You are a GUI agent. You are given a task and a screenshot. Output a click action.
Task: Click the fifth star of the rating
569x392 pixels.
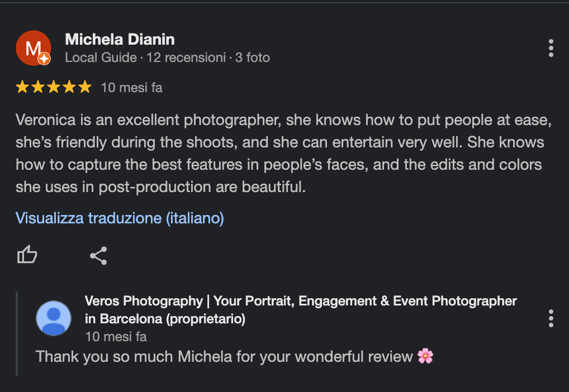[84, 87]
